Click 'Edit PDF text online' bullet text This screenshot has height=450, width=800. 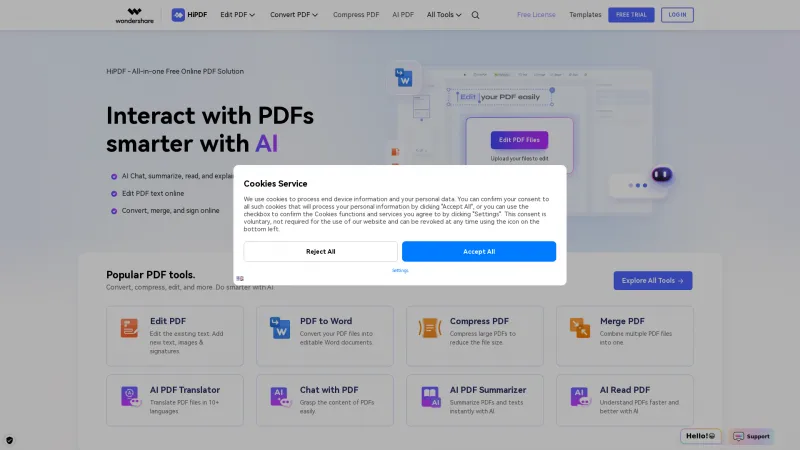[153, 193]
